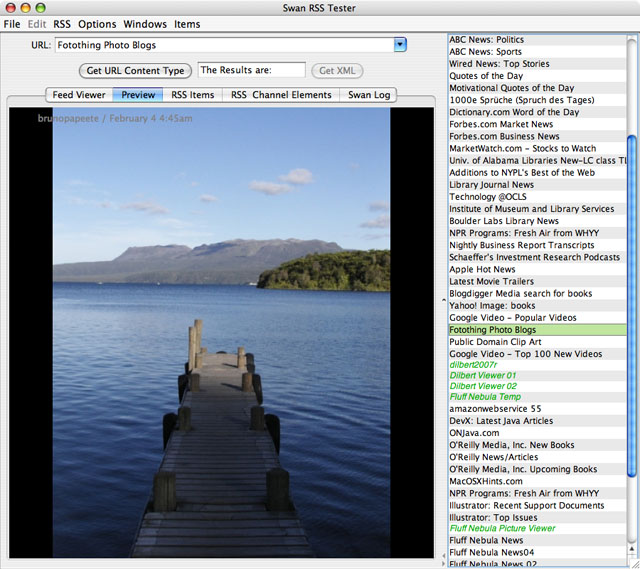Image resolution: width=640 pixels, height=569 pixels.
Task: Switch to the Feed Viewer tab
Action: click(79, 95)
